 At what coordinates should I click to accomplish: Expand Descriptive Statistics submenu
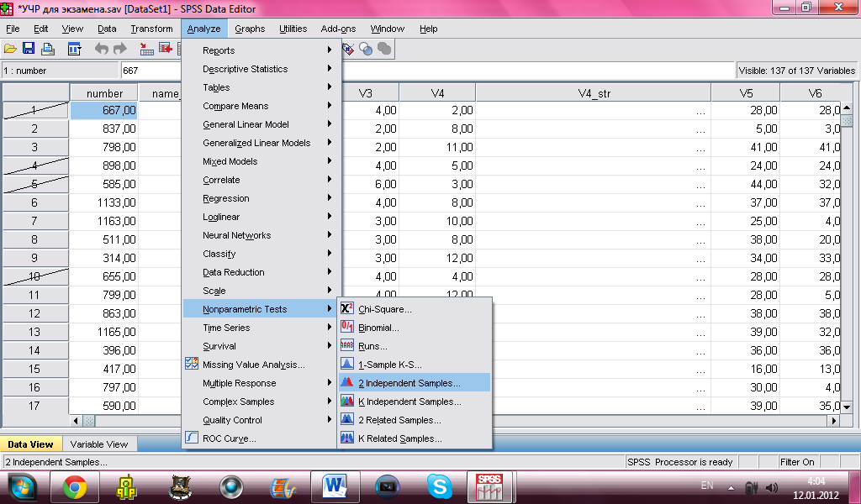click(x=259, y=69)
